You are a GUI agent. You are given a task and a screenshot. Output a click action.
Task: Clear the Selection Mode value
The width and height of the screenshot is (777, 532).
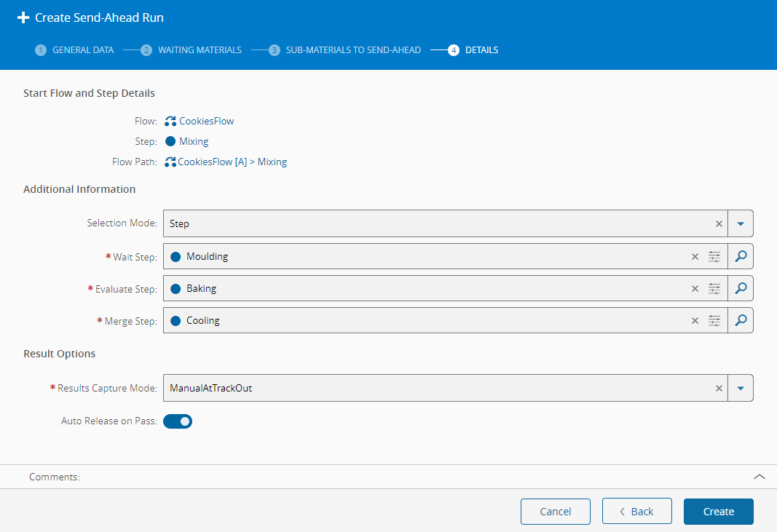pos(719,223)
